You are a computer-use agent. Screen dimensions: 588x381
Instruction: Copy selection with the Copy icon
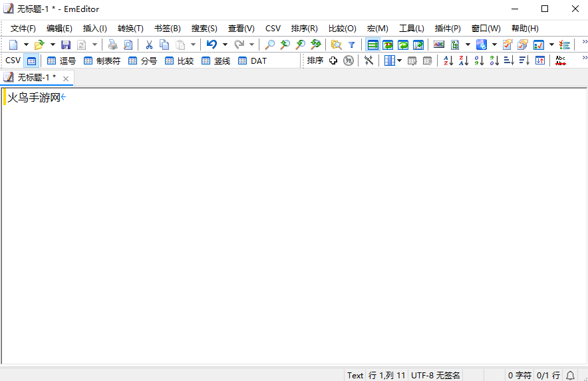[164, 45]
